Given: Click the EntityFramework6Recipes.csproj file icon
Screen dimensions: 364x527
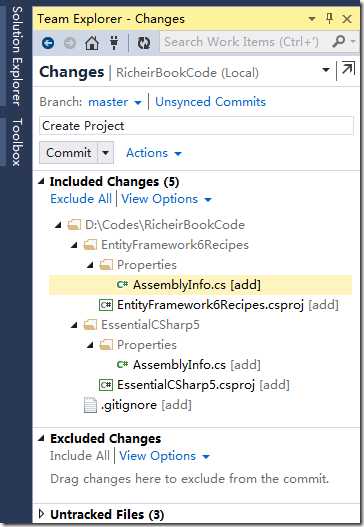Looking at the screenshot, I should click(106, 305).
